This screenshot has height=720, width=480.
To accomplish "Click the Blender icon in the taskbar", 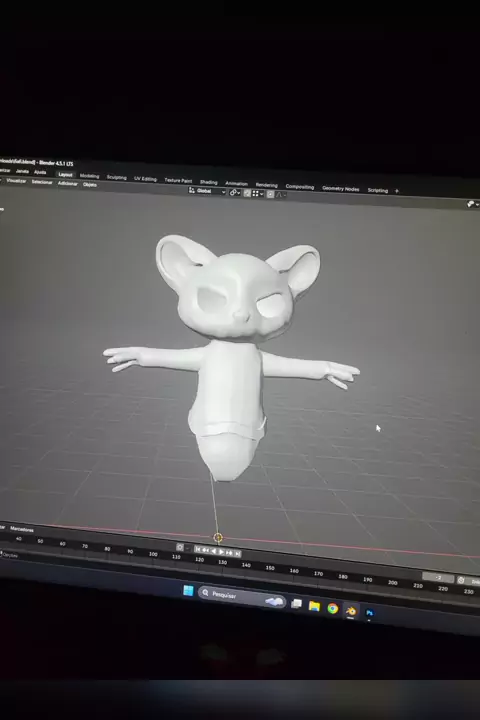I will coord(351,611).
